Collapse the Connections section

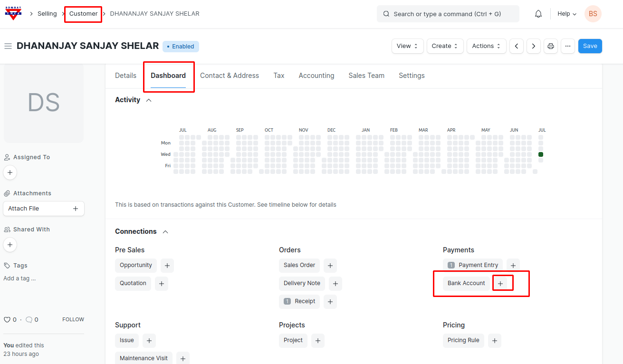pyautogui.click(x=165, y=232)
